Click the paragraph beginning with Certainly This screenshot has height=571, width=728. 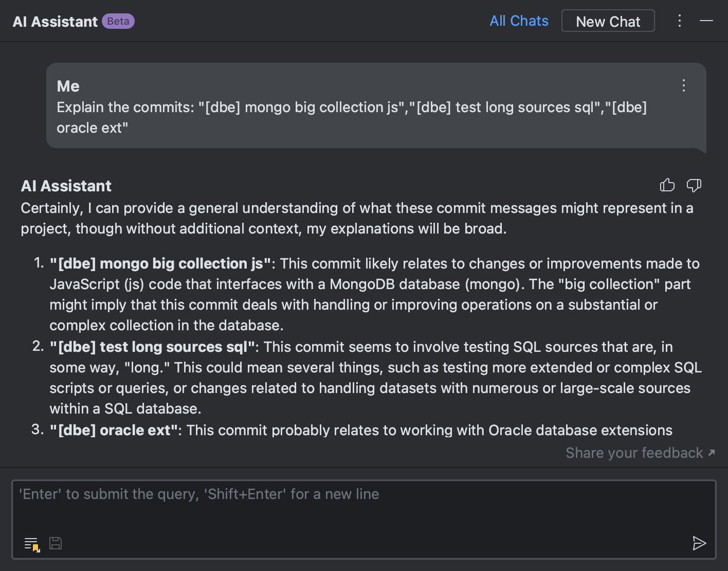[x=357, y=218]
